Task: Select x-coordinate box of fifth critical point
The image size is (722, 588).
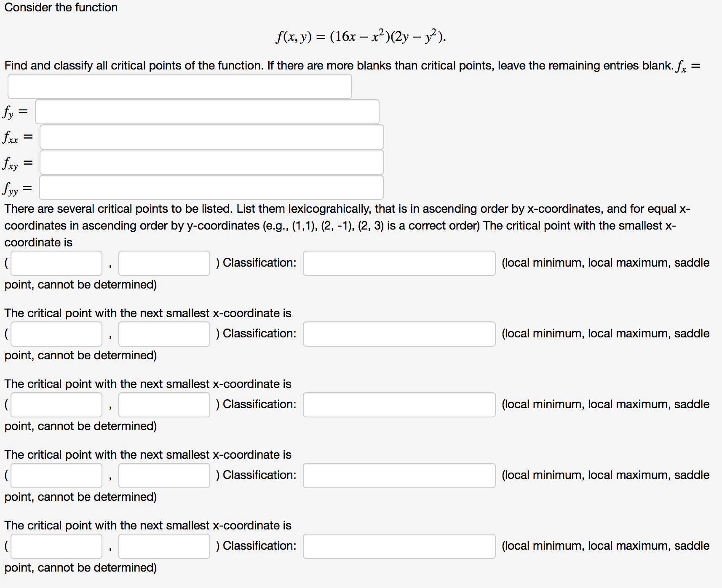Action: click(56, 546)
